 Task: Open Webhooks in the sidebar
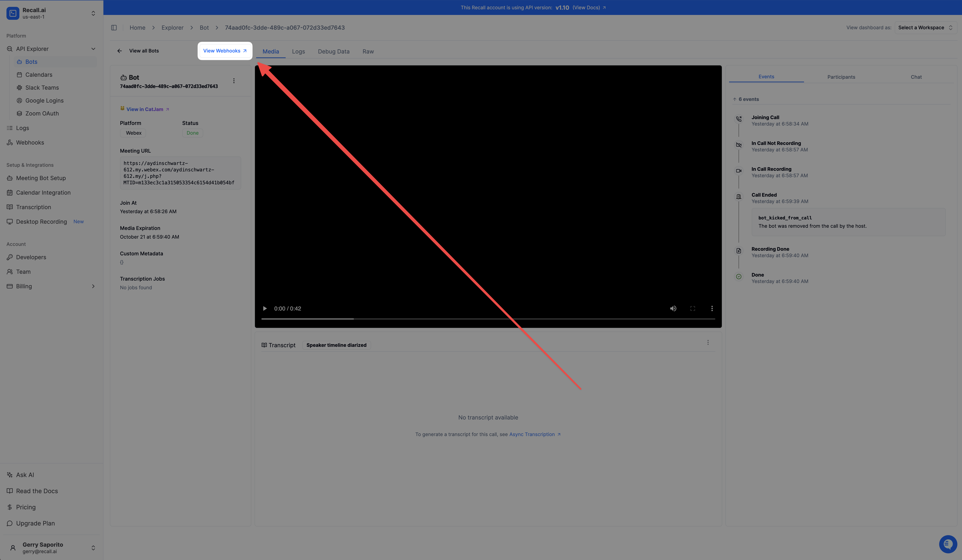coord(30,142)
